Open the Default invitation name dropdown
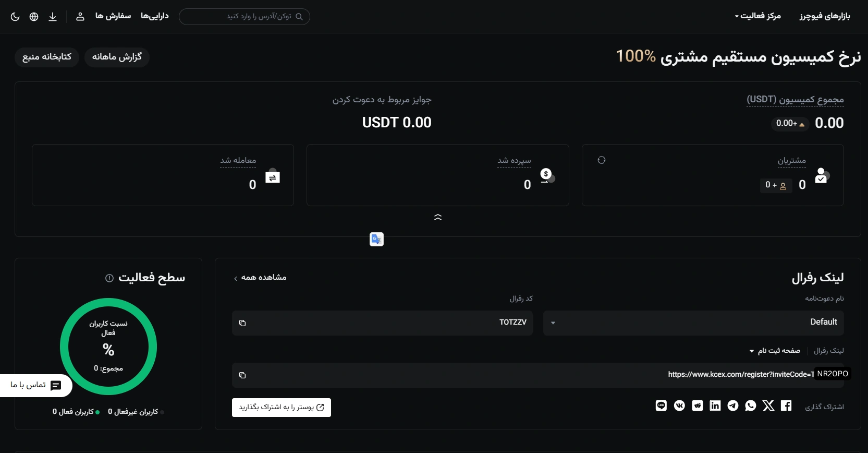The image size is (868, 453). pyautogui.click(x=693, y=323)
